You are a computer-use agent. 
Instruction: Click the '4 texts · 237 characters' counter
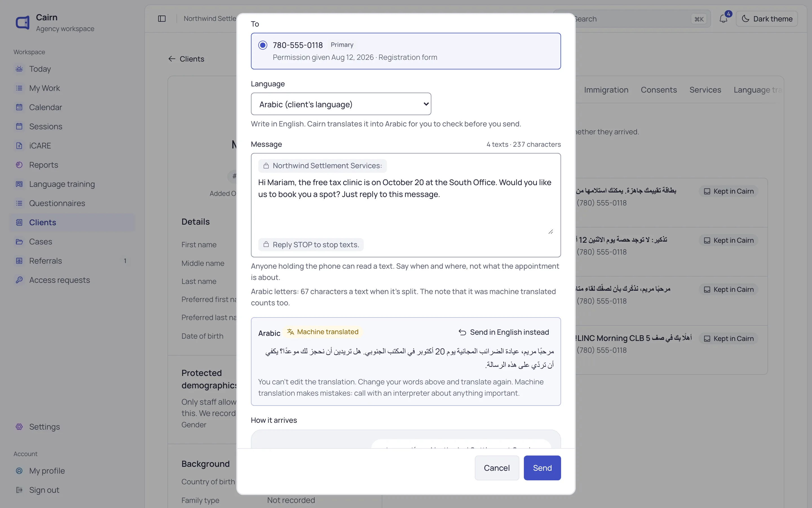[524, 144]
